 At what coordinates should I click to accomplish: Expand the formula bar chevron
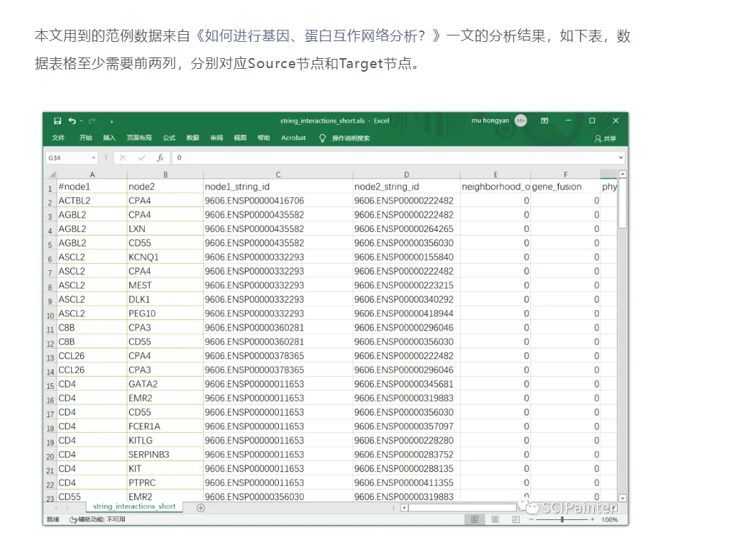pos(621,158)
